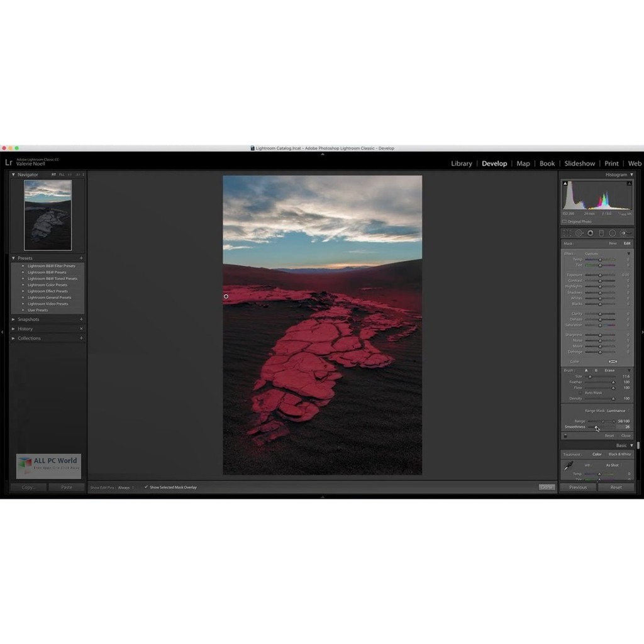Select brush A
This screenshot has width=644, height=644.
[586, 370]
